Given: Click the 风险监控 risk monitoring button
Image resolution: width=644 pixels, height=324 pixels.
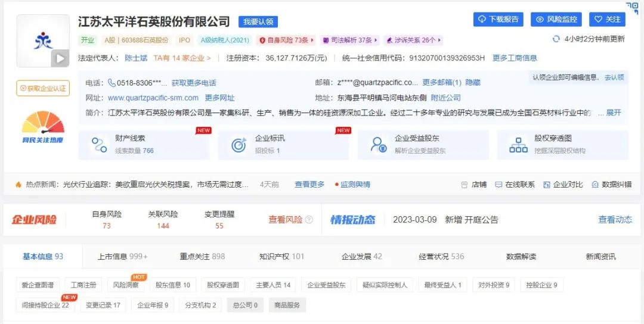Looking at the screenshot, I should [x=556, y=19].
